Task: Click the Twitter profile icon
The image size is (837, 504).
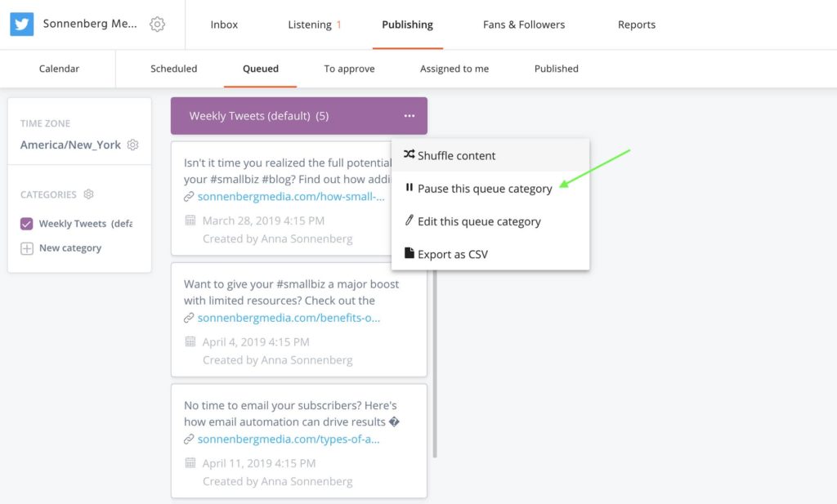Action: click(22, 25)
